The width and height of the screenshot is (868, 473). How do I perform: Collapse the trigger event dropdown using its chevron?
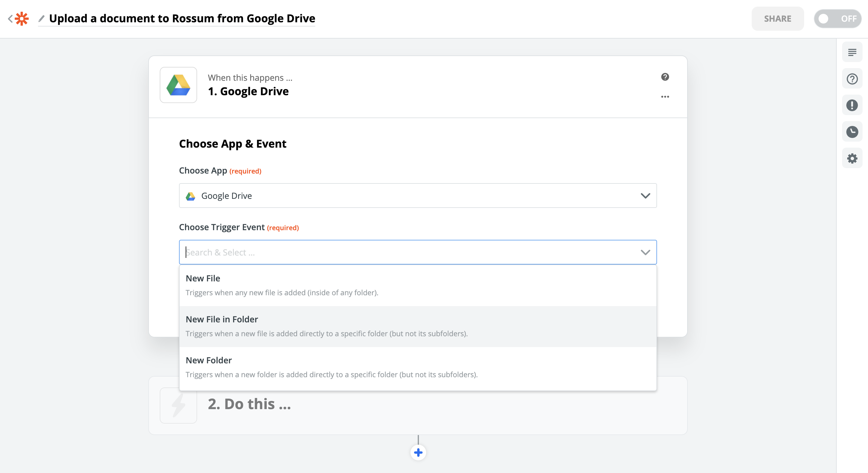[645, 252]
